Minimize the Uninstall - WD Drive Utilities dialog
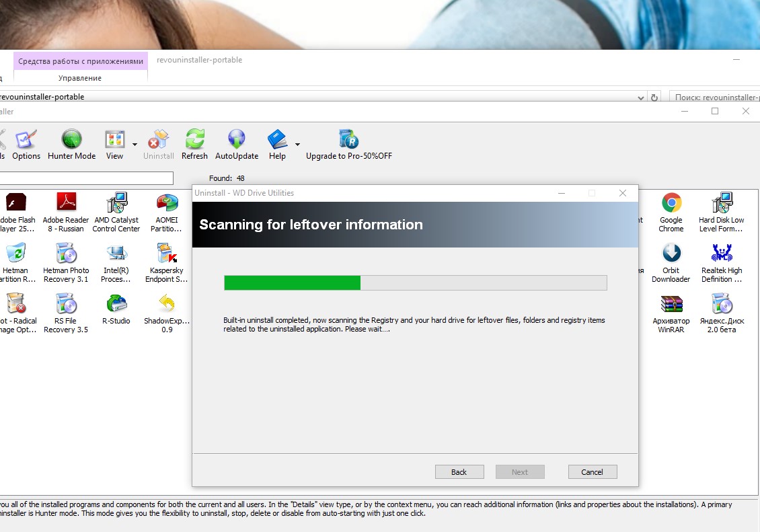The height and width of the screenshot is (532, 760). click(562, 193)
